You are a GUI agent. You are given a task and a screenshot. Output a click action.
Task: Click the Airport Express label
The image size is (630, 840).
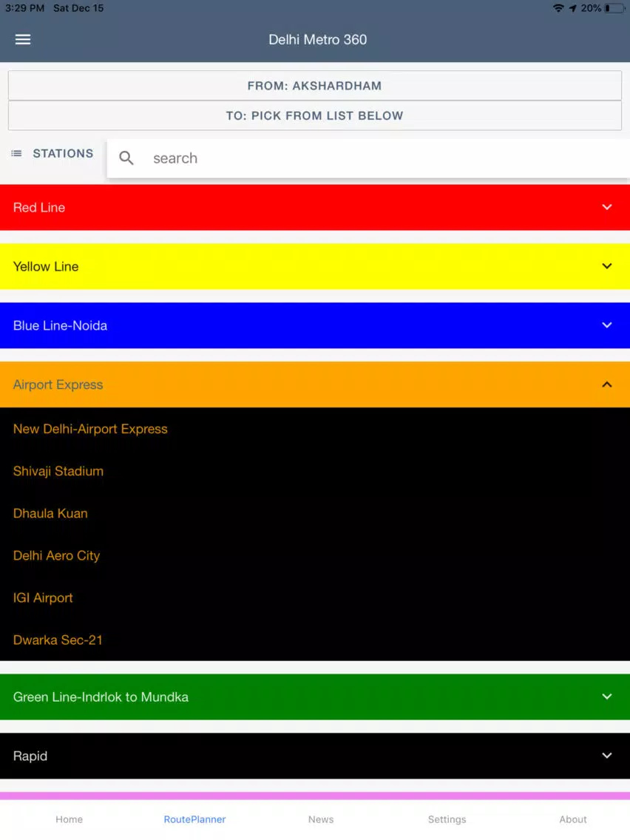[58, 385]
